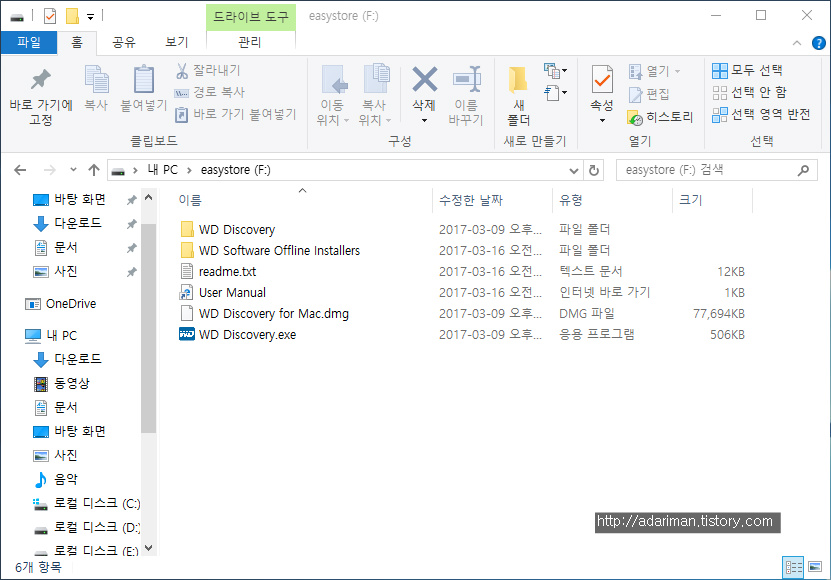The width and height of the screenshot is (831, 580).
Task: Click Copy path (경로 복사)
Action: pyautogui.click(x=210, y=92)
